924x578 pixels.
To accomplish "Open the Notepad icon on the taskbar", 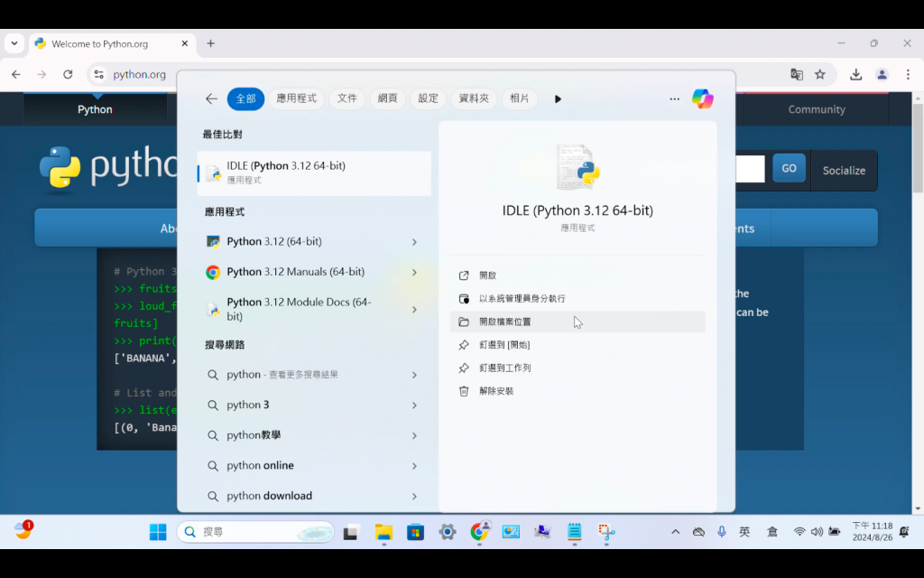I will click(574, 531).
